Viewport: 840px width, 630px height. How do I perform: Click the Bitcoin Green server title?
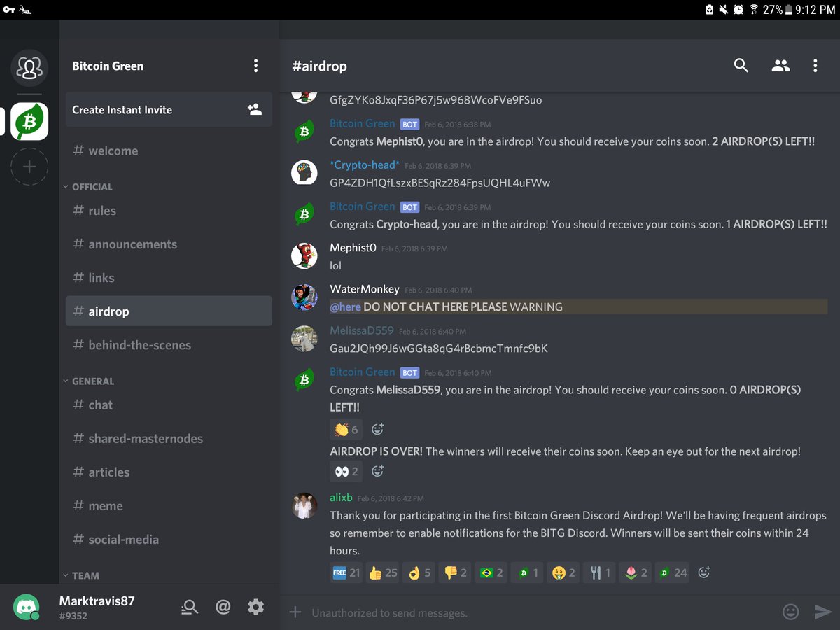point(108,66)
